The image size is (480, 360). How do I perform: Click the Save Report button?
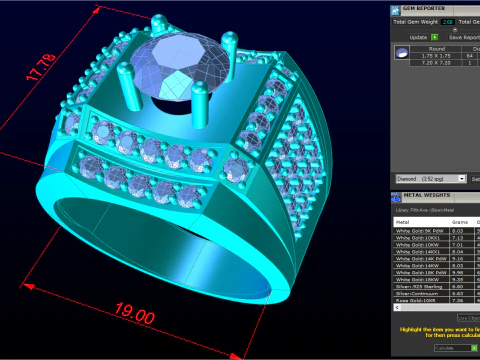(x=464, y=37)
